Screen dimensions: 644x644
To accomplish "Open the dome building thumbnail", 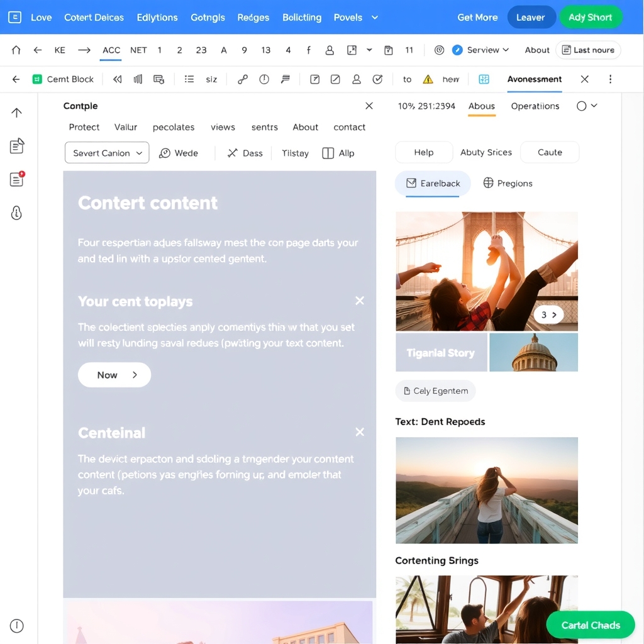I will tap(533, 352).
